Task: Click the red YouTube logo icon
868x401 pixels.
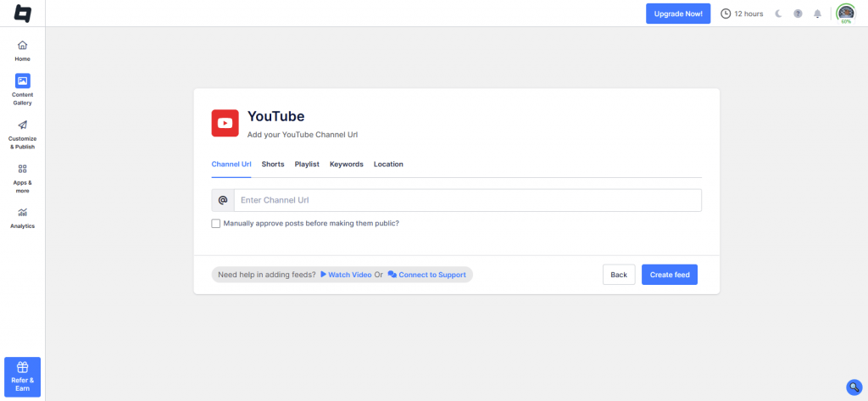Action: click(x=225, y=123)
